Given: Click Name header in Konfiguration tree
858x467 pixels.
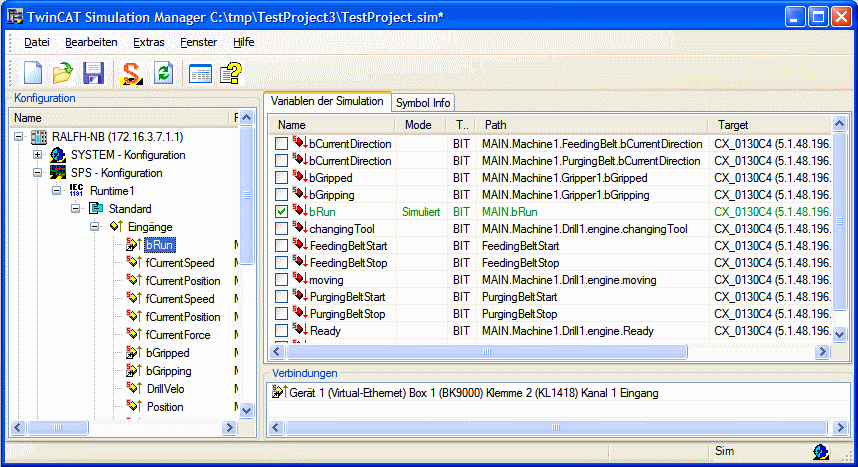Looking at the screenshot, I should 120,118.
